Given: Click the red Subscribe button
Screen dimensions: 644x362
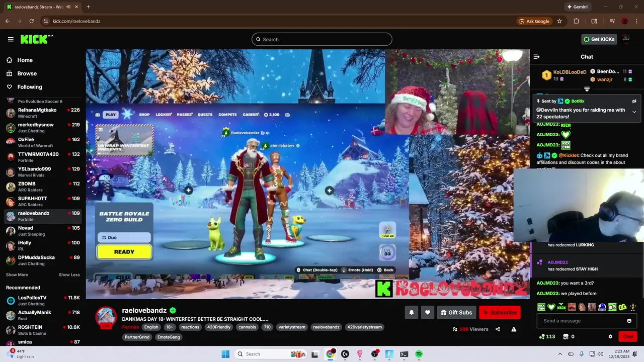Looking at the screenshot, I should tap(500, 313).
